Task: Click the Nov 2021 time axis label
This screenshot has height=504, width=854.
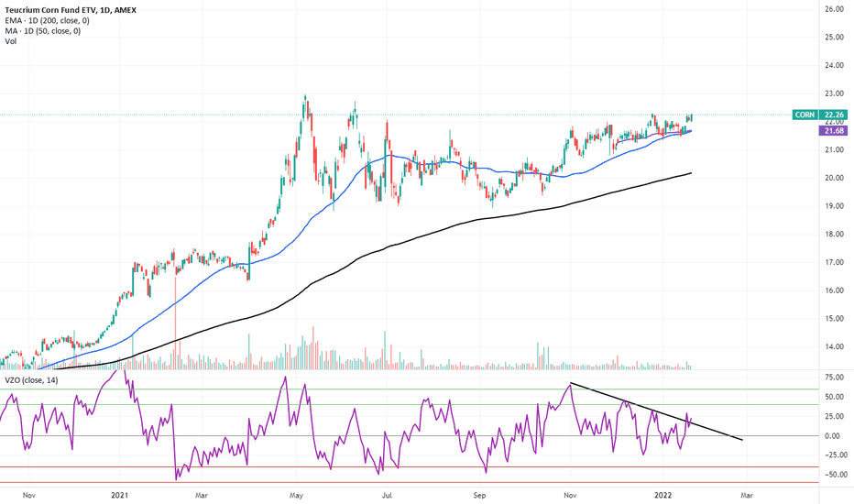Action: coord(570,495)
